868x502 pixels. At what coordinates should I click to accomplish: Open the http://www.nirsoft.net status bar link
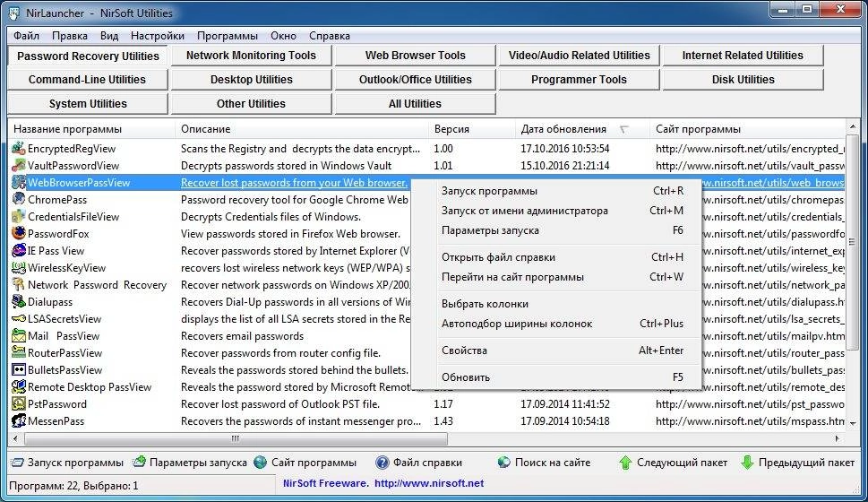429,483
